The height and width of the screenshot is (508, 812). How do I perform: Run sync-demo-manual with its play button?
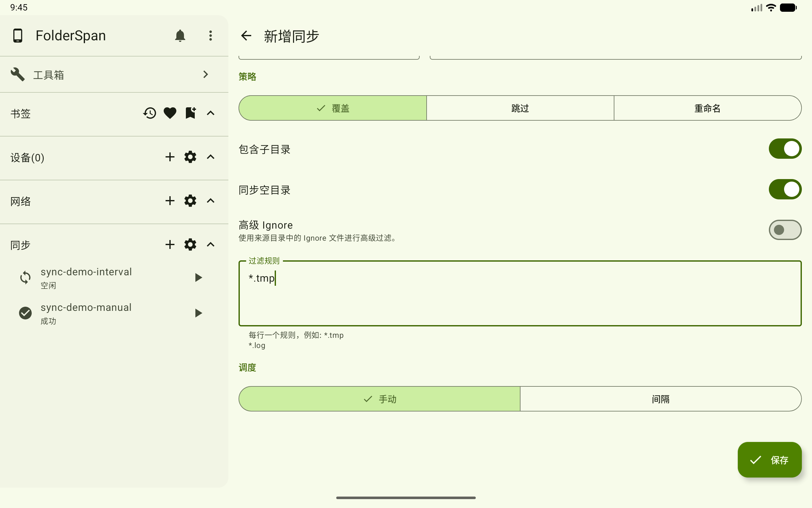(x=199, y=313)
